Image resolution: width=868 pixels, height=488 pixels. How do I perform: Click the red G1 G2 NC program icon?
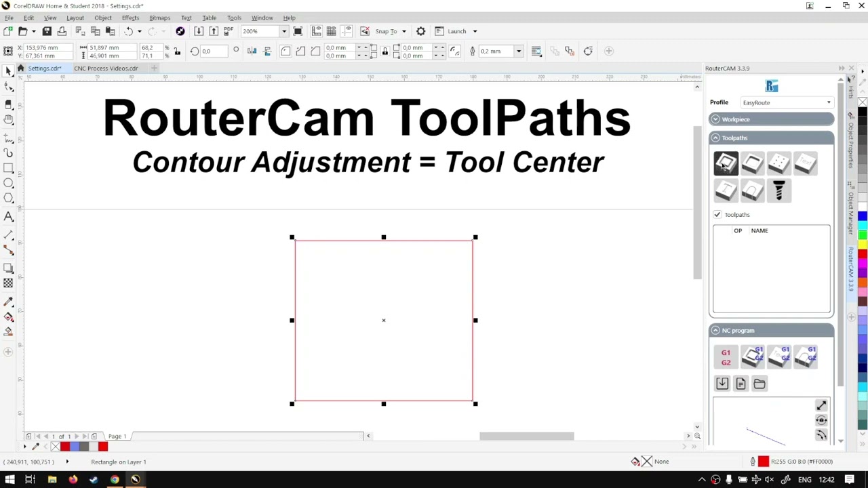coord(726,357)
